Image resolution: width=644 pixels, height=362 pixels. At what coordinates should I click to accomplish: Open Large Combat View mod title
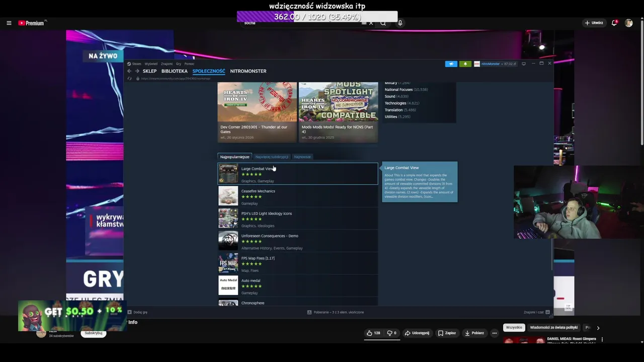(x=257, y=168)
